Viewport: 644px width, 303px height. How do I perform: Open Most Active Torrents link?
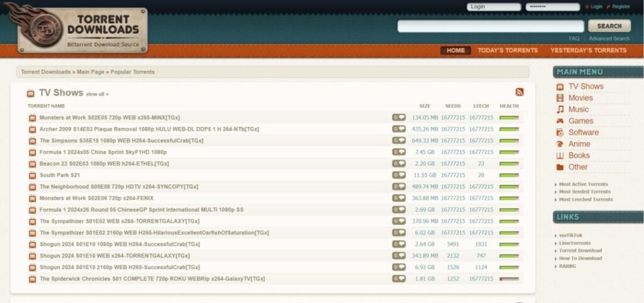coord(583,184)
